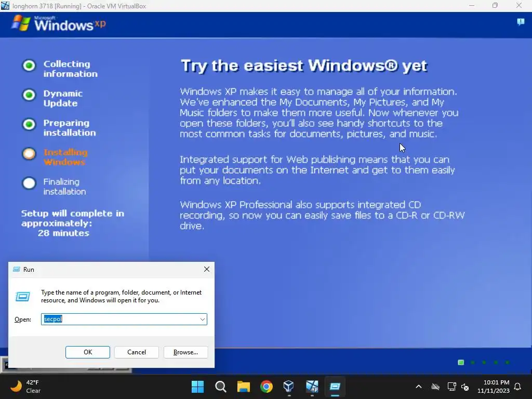Show hidden system tray icons
Screen dimensions: 532x399
[x=419, y=387]
